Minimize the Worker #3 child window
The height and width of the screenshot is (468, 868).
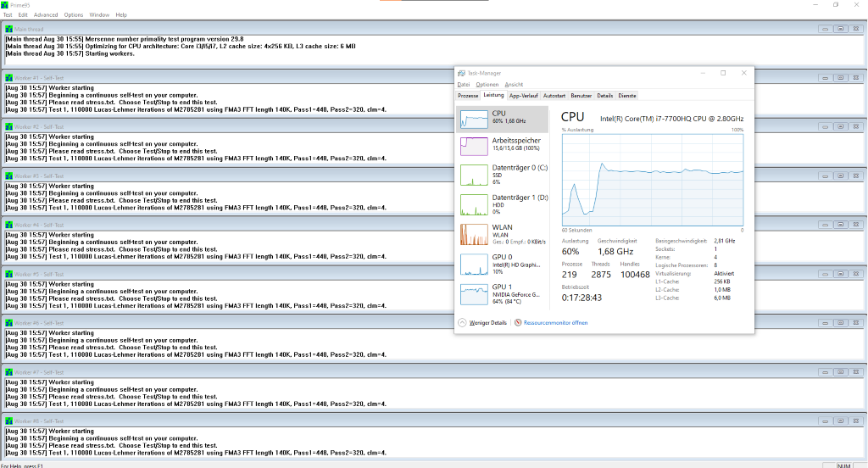[x=825, y=175]
